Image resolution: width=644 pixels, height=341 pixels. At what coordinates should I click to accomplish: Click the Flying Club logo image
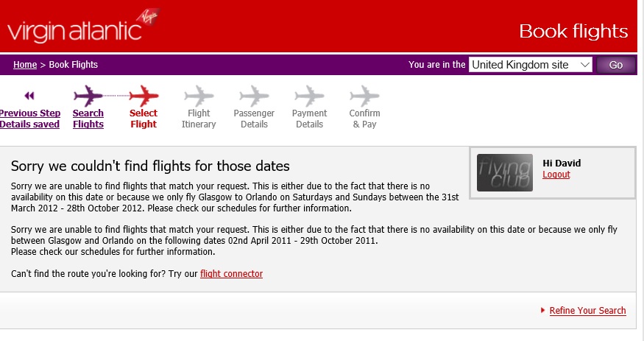click(505, 172)
